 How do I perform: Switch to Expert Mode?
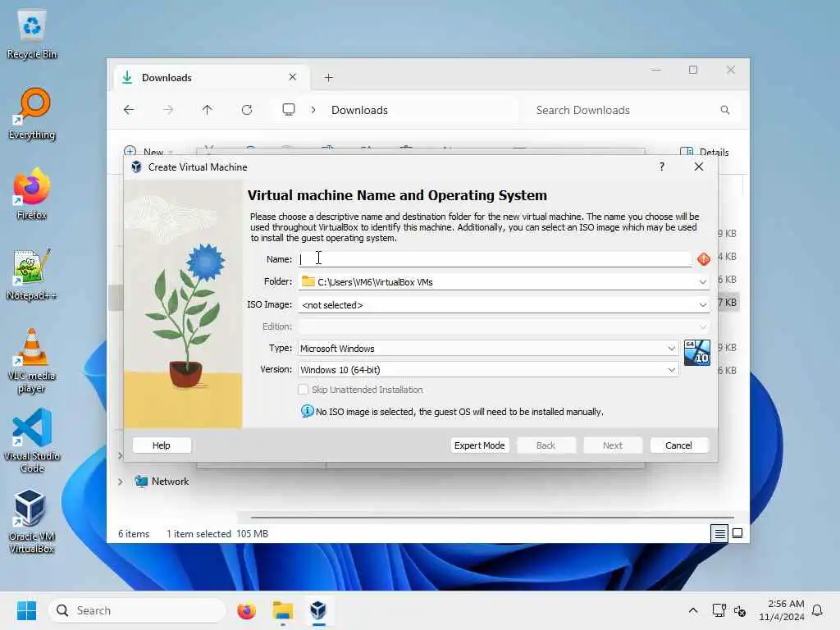coord(479,445)
